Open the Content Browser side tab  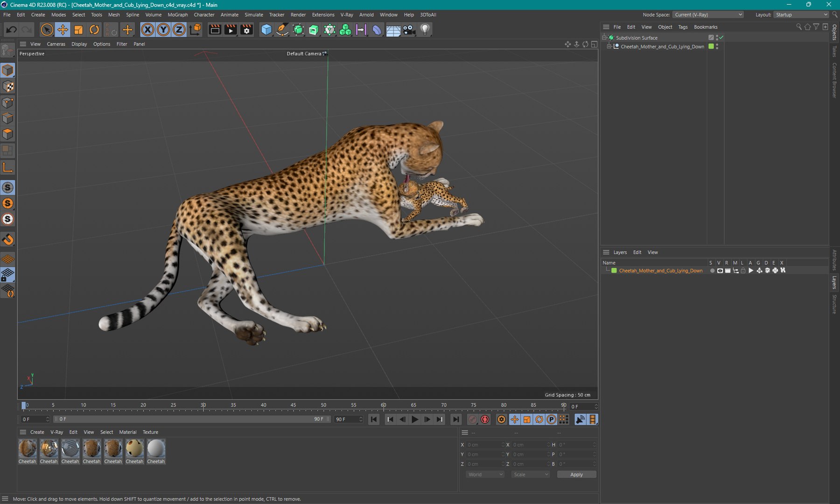coord(834,81)
